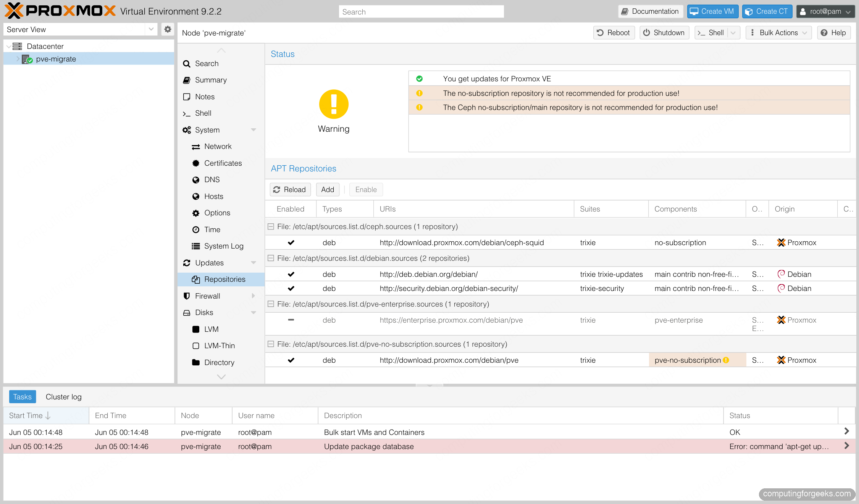This screenshot has width=859, height=504.
Task: Click the Create CT button
Action: (767, 11)
